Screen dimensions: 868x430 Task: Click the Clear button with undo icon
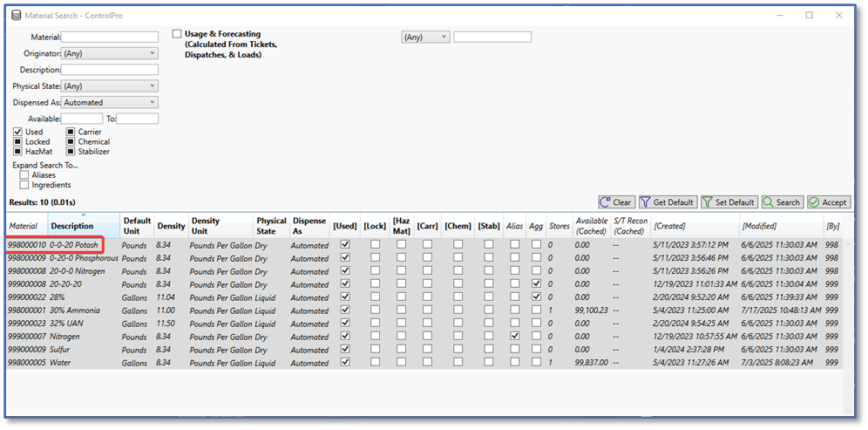615,202
